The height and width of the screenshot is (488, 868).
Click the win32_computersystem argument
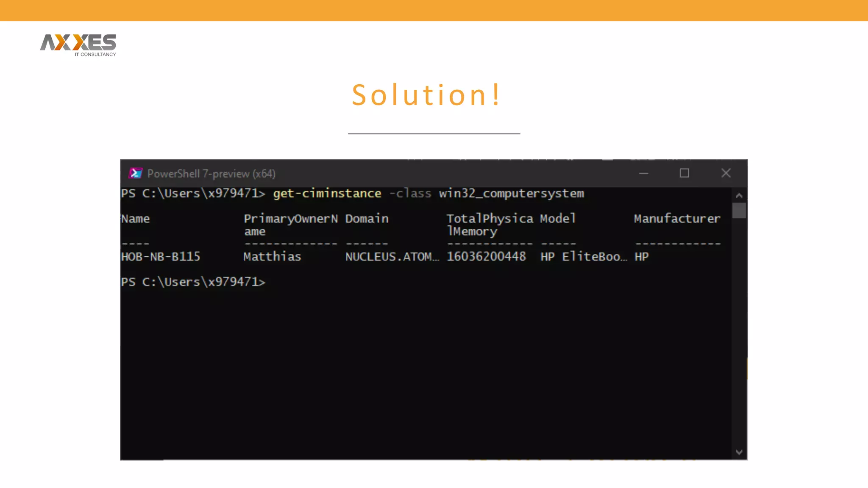[x=511, y=194]
